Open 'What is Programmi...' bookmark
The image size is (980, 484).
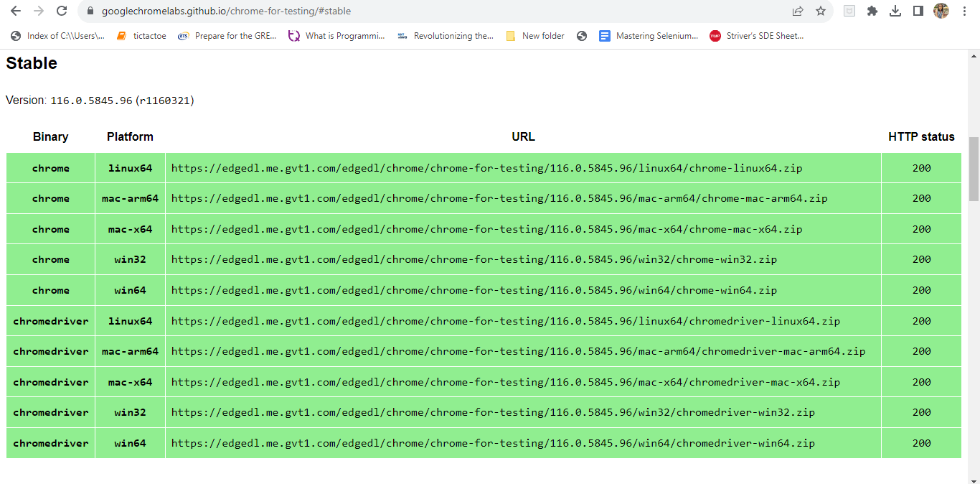coord(336,36)
